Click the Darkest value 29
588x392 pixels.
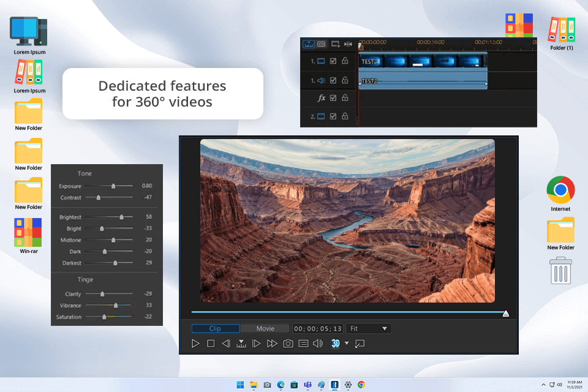coord(149,263)
